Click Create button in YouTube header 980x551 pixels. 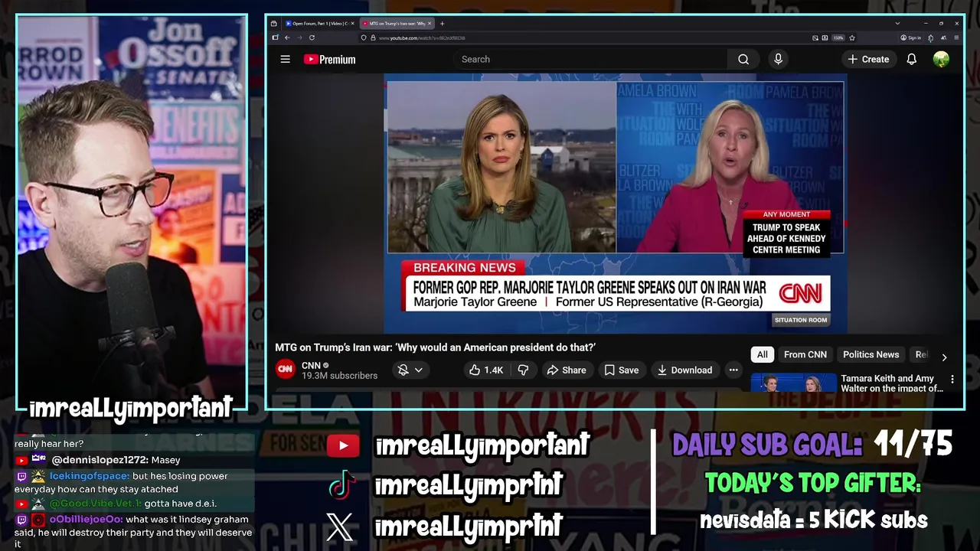coord(868,59)
